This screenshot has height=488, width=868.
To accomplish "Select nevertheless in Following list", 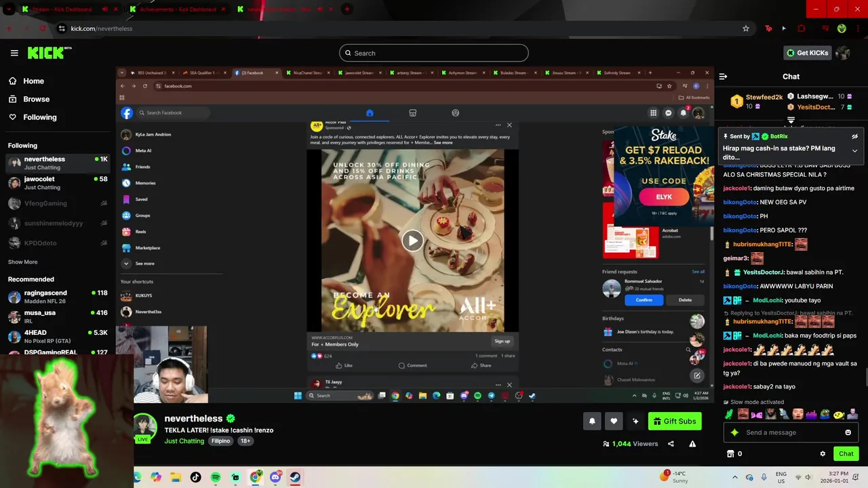I will pyautogui.click(x=57, y=163).
